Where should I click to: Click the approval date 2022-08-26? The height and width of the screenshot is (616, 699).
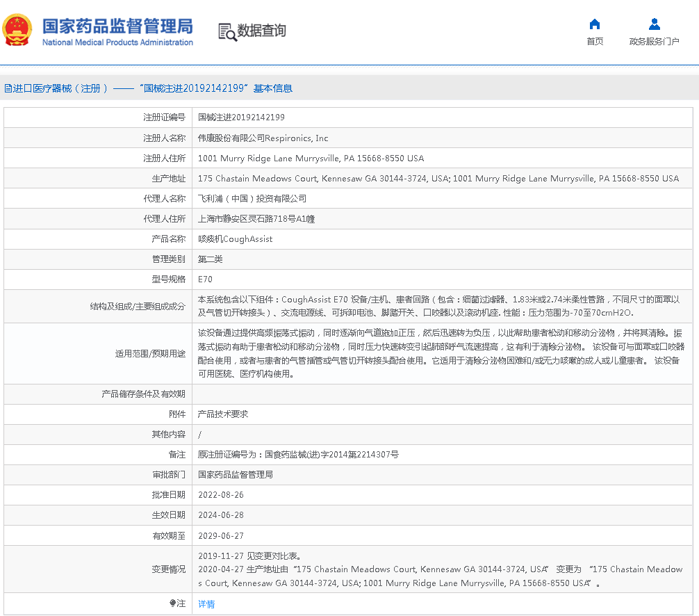[220, 495]
